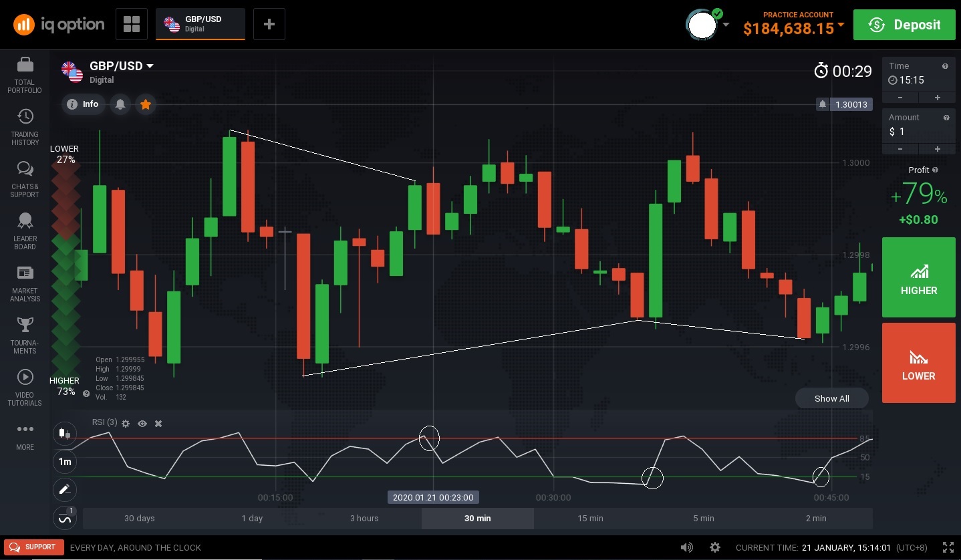Image resolution: width=961 pixels, height=560 pixels.
Task: Remove the RSI indicator
Action: (158, 424)
